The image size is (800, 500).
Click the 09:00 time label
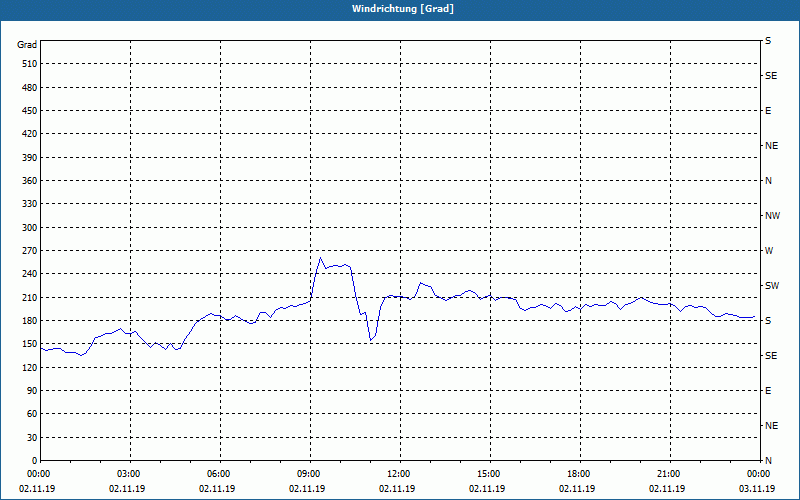coord(310,474)
